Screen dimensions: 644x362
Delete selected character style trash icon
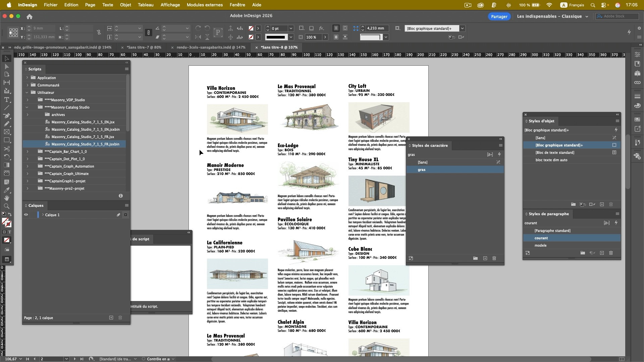click(494, 258)
